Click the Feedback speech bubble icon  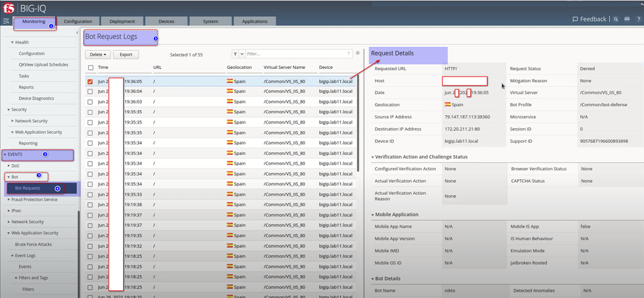576,20
